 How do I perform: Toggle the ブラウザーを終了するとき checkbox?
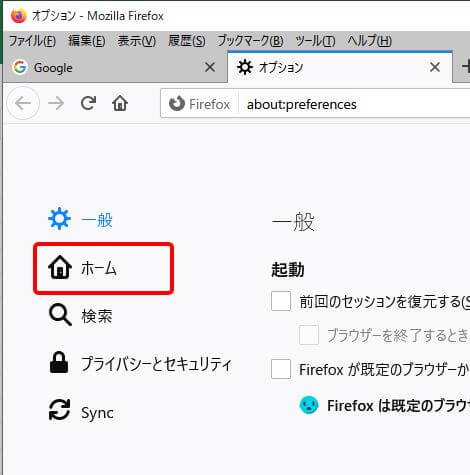point(309,335)
